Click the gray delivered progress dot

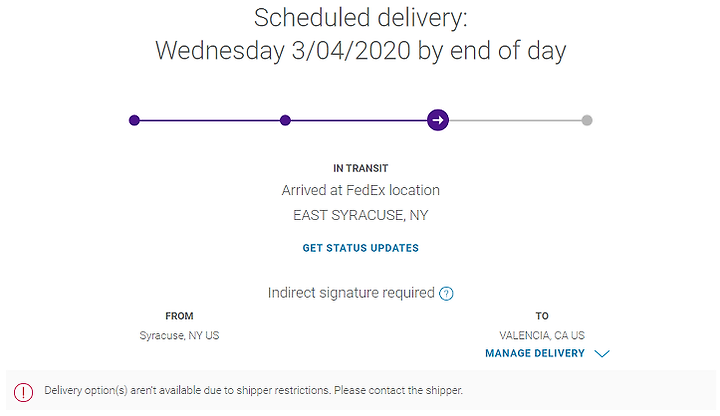[x=587, y=120]
